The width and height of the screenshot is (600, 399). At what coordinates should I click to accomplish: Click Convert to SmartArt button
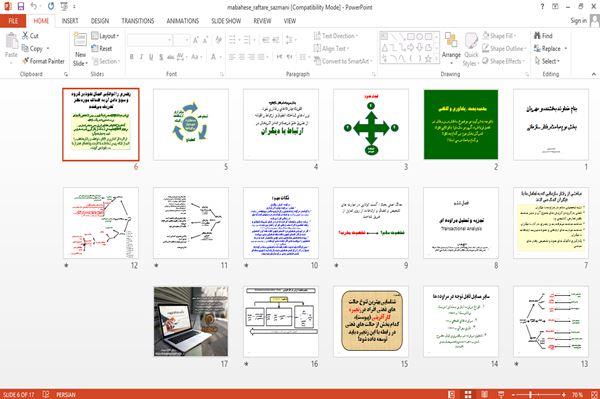coord(343,61)
